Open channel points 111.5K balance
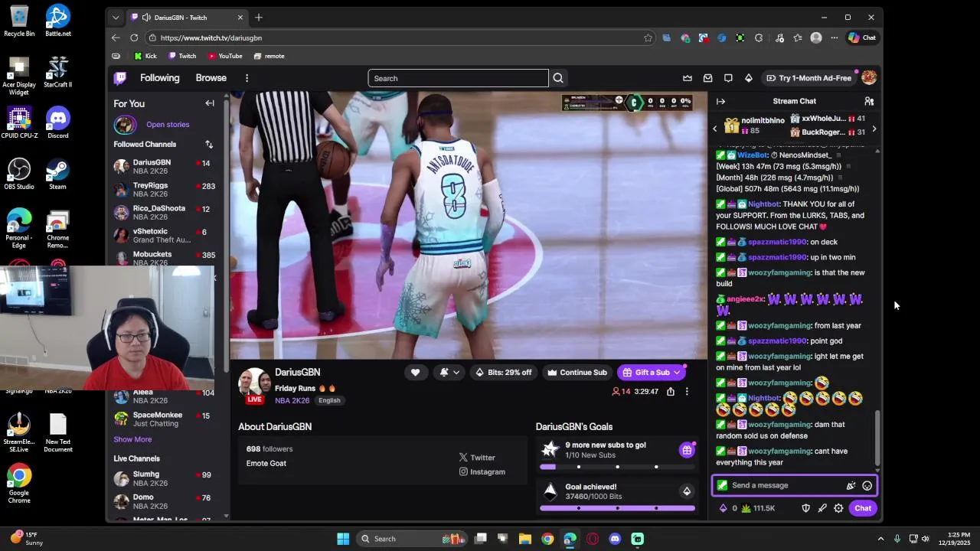Screen dimensions: 980x551 [x=759, y=508]
